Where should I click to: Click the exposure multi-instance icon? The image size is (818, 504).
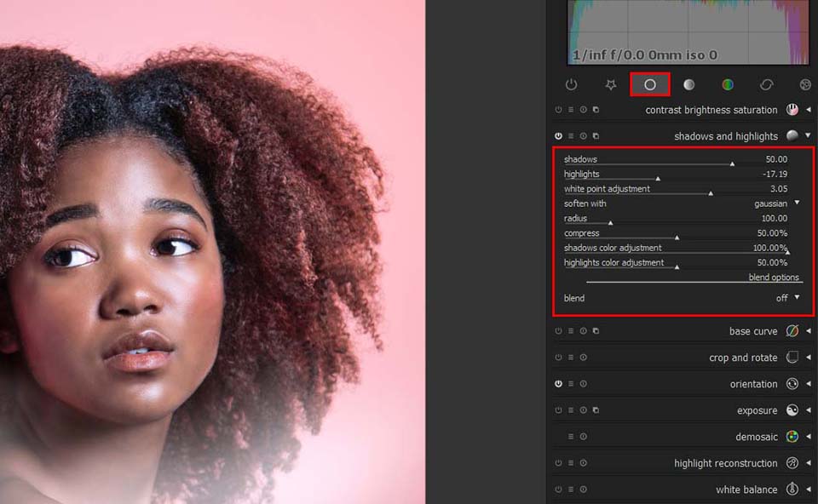[596, 409]
